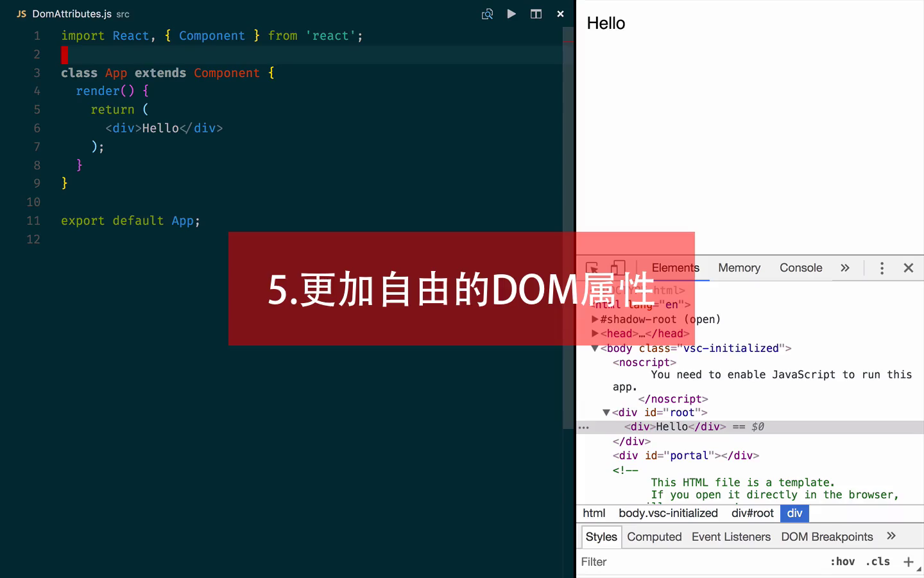924x578 pixels.
Task: Open the search-in-file editor icon
Action: (x=487, y=13)
